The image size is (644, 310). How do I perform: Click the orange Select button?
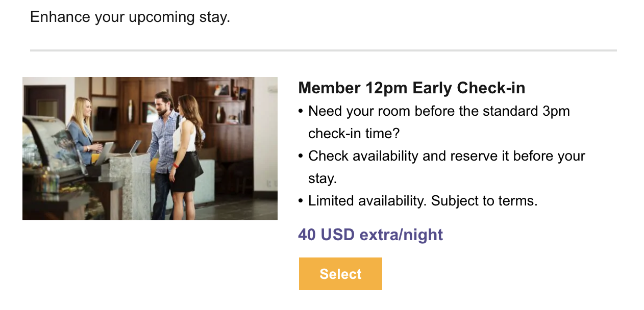tap(340, 274)
